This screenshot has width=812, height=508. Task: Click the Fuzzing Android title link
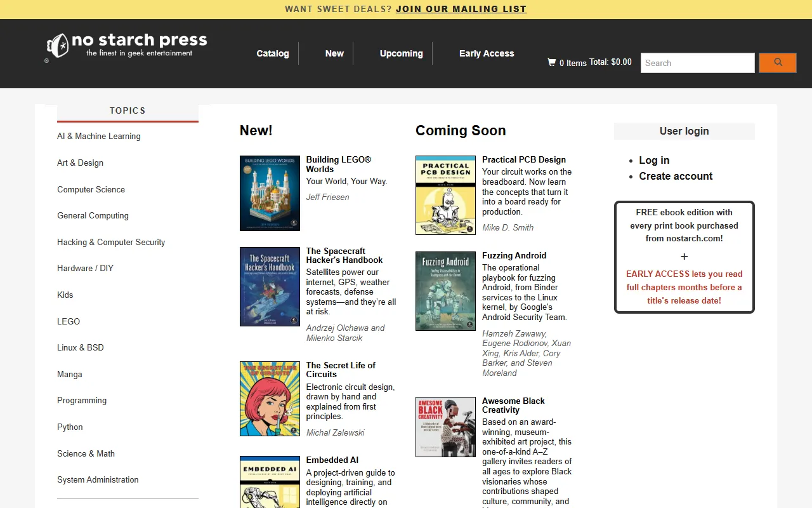[x=514, y=255]
